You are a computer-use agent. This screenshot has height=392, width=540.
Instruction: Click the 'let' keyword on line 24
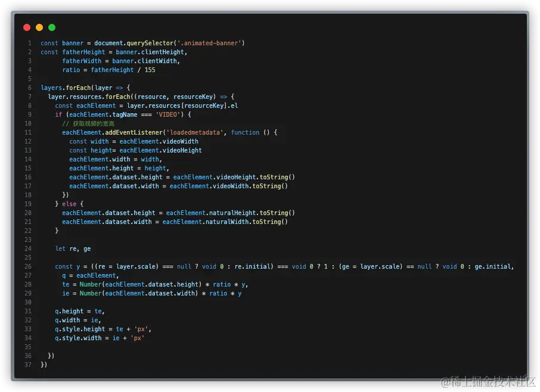pos(60,248)
